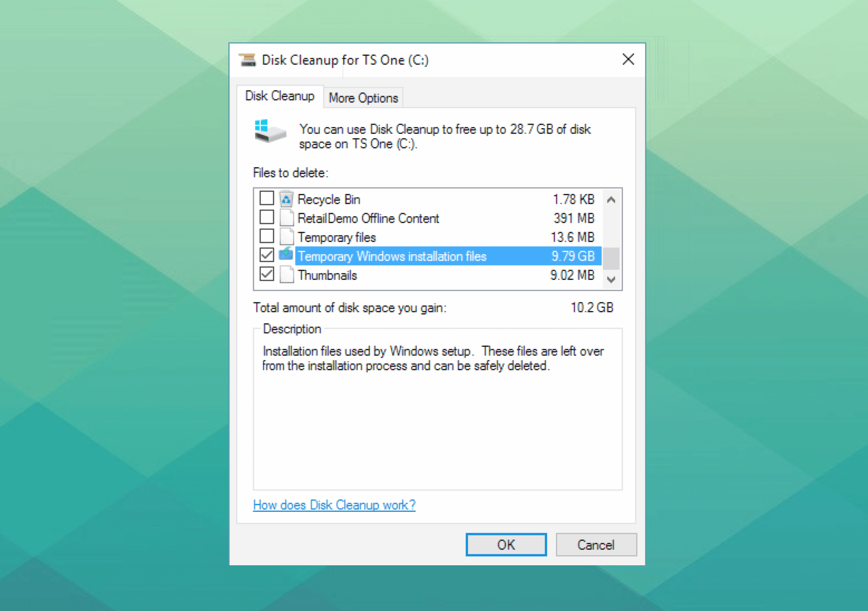Open the More Options tab
The width and height of the screenshot is (868, 611).
[x=363, y=98]
